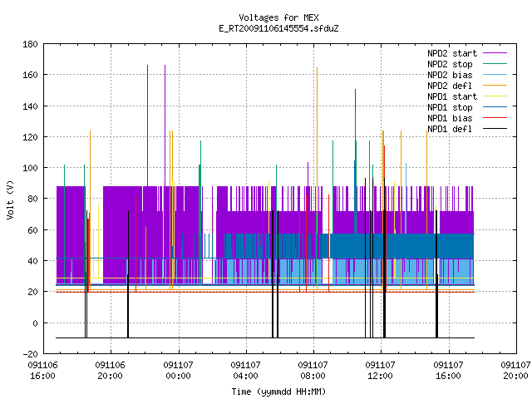This screenshot has width=532, height=399.
Task: Click the 091106 16:00 x-axis tick label
Action: [42, 371]
